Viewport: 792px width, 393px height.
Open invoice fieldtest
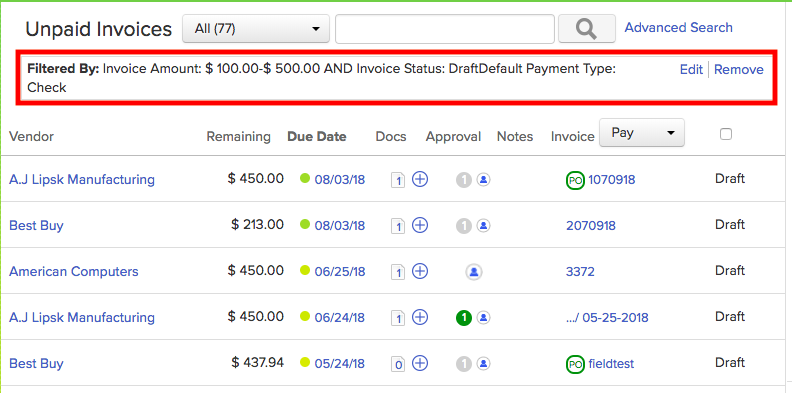(x=611, y=364)
